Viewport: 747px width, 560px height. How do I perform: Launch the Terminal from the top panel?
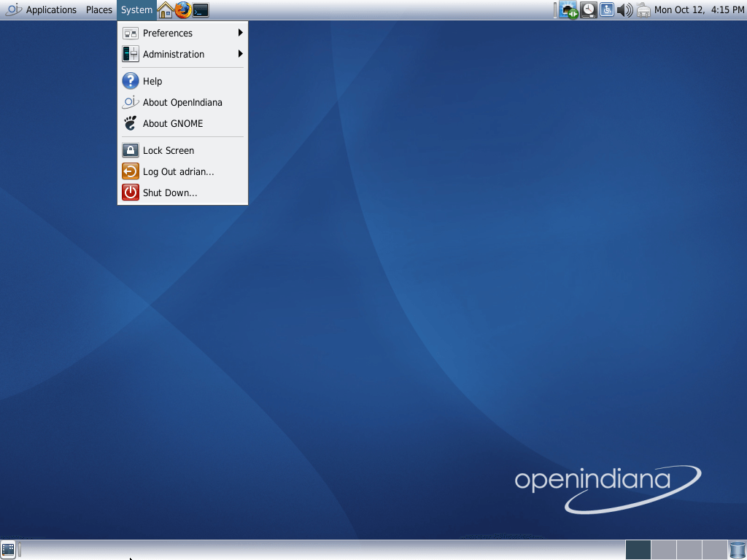[201, 10]
